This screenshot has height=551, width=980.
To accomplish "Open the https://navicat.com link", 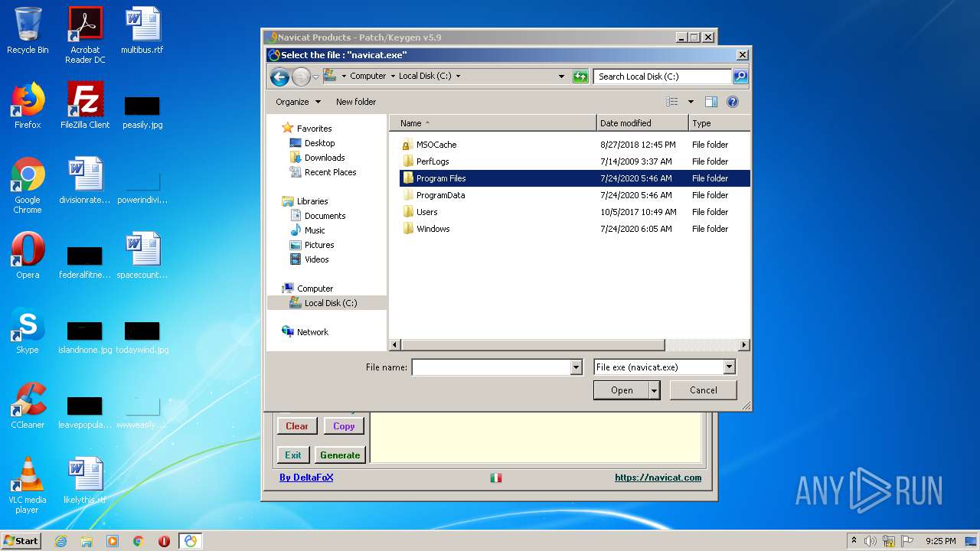I will pos(658,478).
